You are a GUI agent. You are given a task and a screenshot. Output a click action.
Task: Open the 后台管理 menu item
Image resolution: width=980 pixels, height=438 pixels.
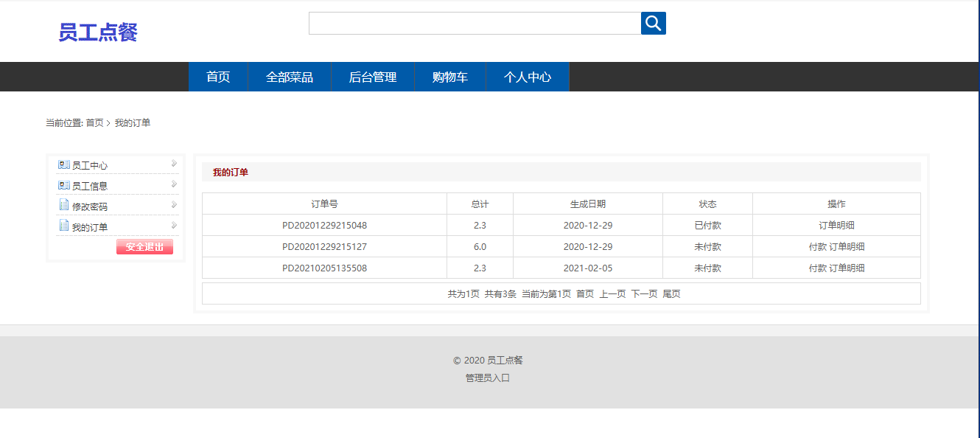pos(373,76)
